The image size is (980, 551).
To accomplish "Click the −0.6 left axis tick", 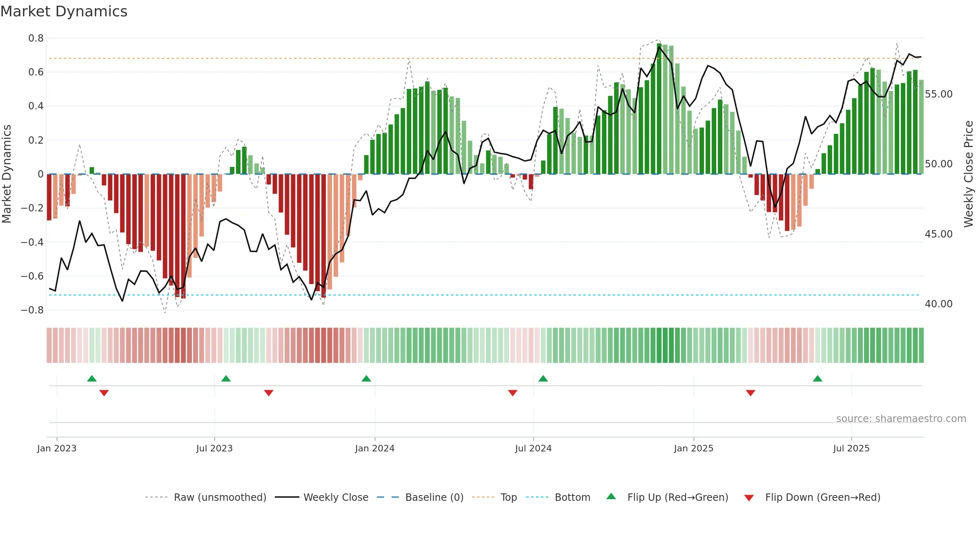I will 32,276.
